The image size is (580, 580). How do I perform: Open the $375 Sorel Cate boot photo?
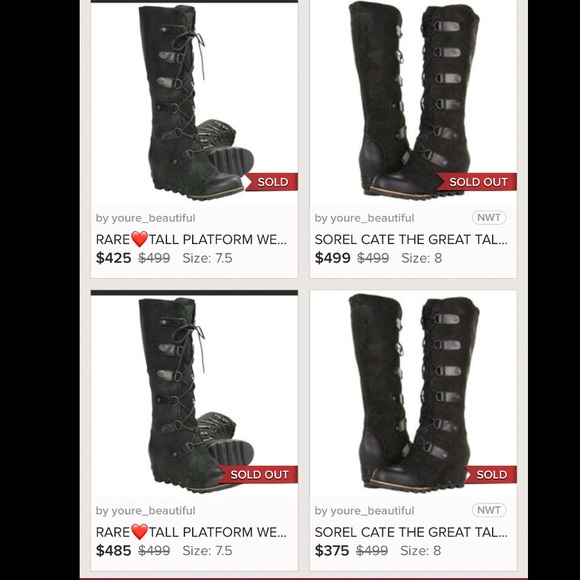413,394
